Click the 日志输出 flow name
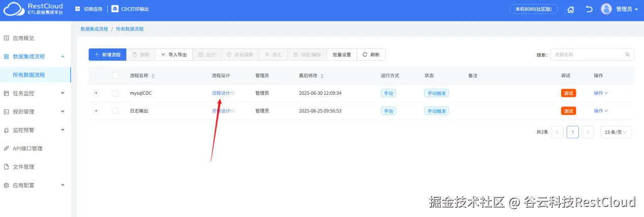The width and height of the screenshot is (644, 217). (139, 111)
